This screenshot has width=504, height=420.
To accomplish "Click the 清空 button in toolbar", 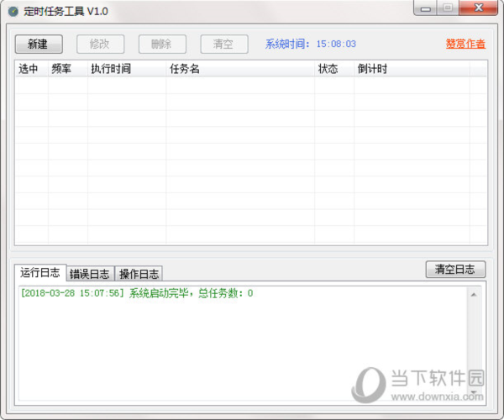I will pyautogui.click(x=224, y=44).
